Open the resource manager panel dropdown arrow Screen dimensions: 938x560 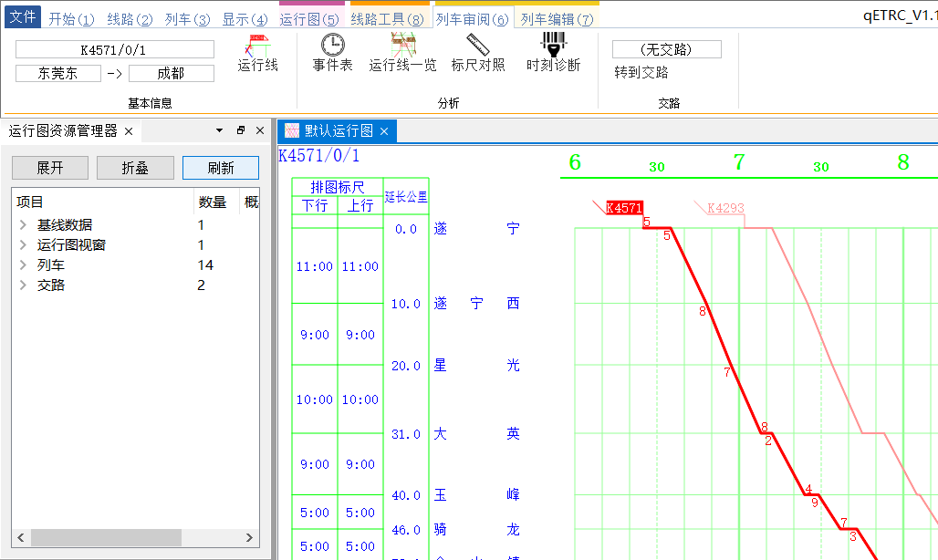click(220, 130)
